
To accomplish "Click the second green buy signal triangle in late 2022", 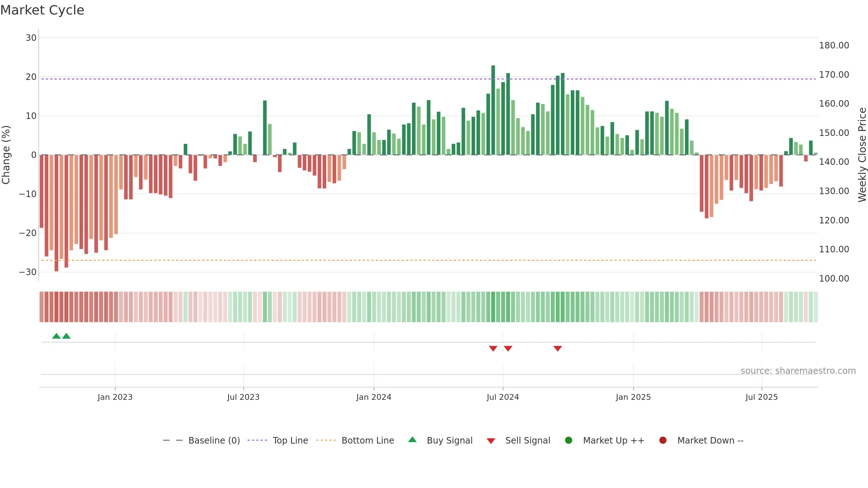I will click(66, 336).
